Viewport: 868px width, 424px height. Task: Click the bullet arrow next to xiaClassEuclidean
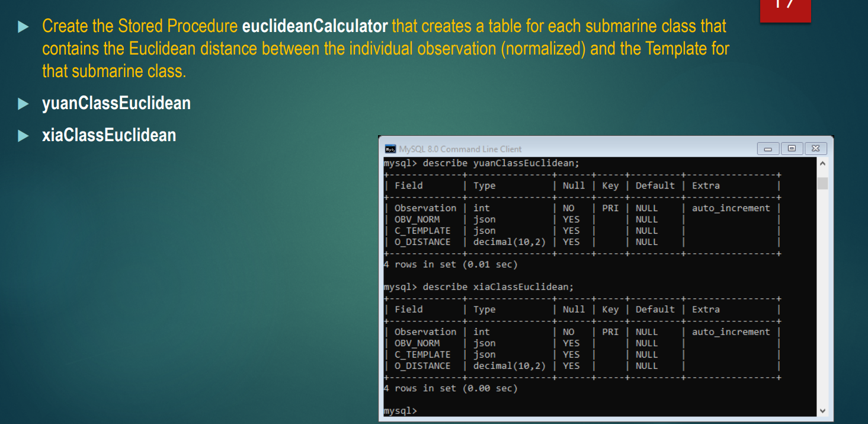22,135
